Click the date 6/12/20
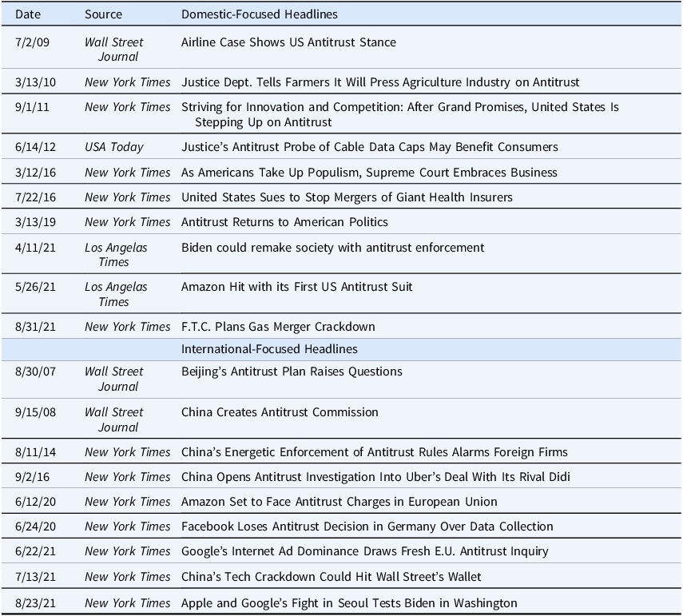683x616 pixels. pyautogui.click(x=35, y=502)
